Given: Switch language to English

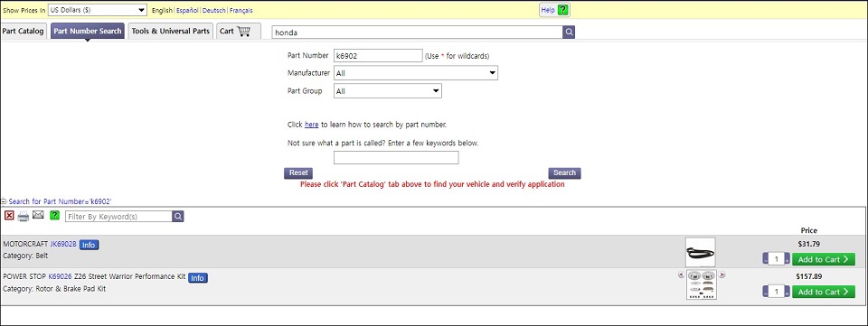Looking at the screenshot, I should tap(162, 11).
